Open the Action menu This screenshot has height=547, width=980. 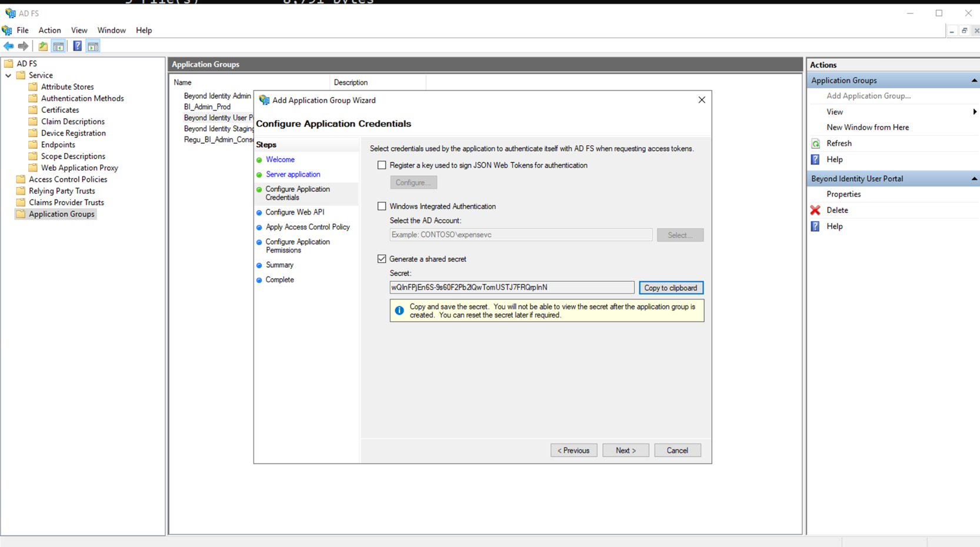[49, 30]
